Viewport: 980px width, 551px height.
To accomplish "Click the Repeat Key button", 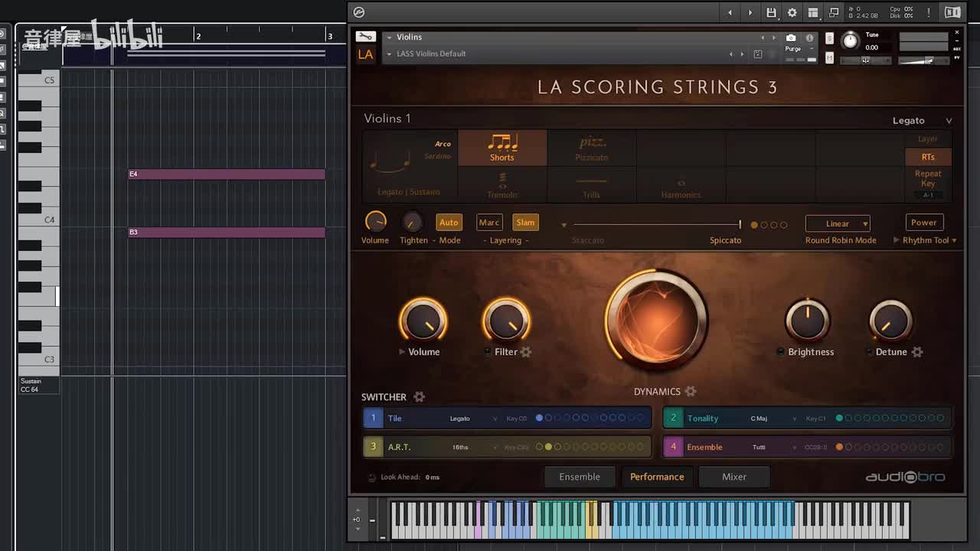I will [928, 178].
